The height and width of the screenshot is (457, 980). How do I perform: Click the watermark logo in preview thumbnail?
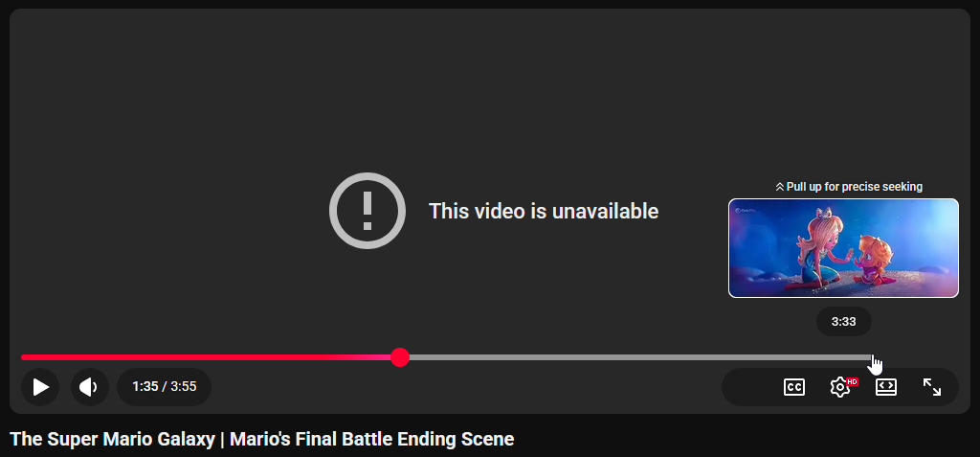746,211
